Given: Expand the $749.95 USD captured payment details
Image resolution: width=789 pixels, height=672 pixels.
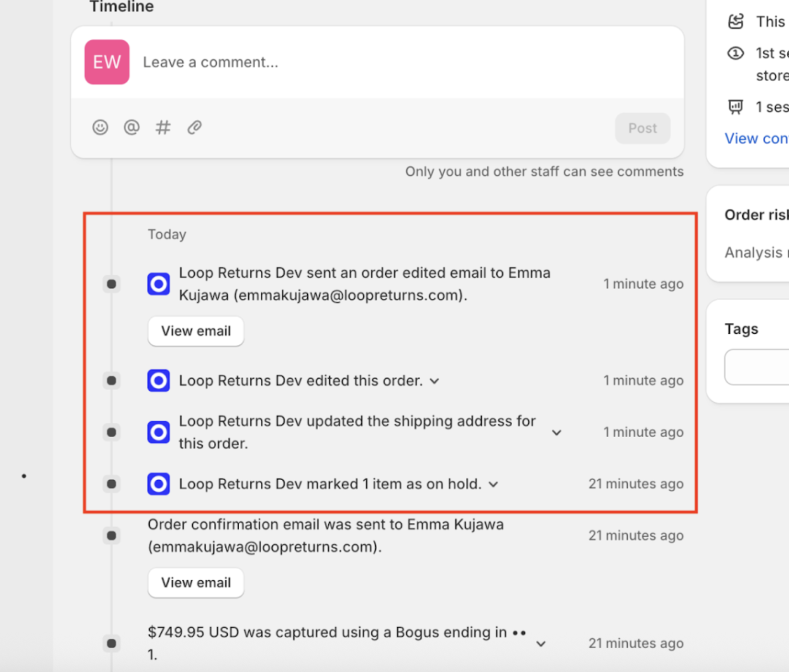Looking at the screenshot, I should tap(541, 644).
